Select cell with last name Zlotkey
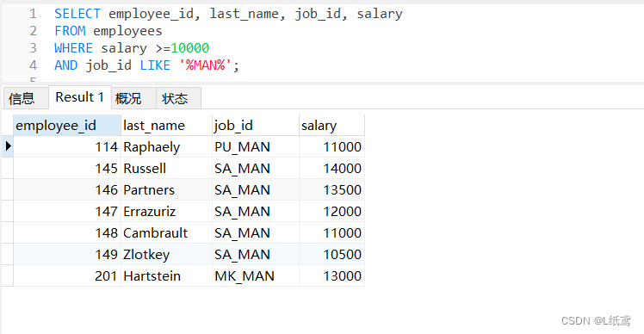The width and height of the screenshot is (644, 334). click(x=166, y=254)
